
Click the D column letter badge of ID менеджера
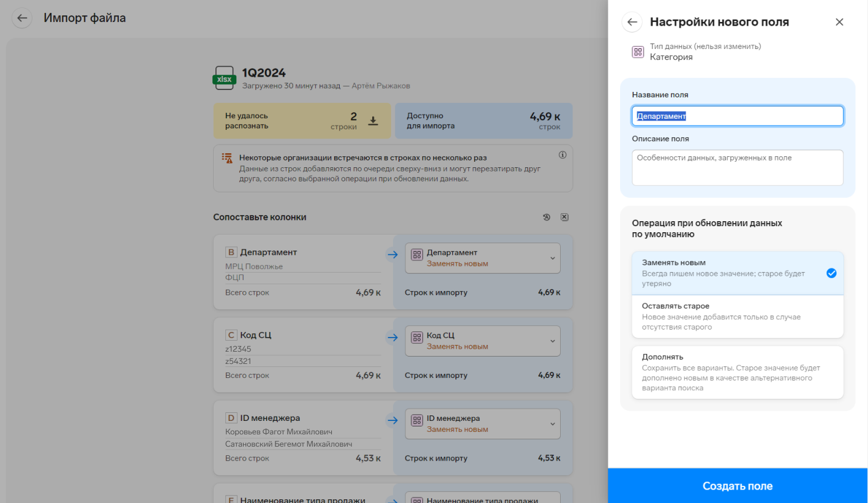coord(231,418)
